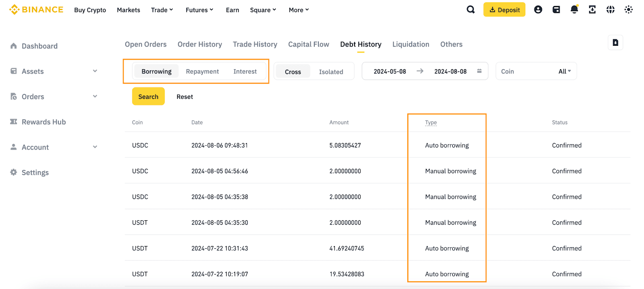The height and width of the screenshot is (289, 644).
Task: Click date 2024-08-06 09:48:31
Action: [x=219, y=146]
